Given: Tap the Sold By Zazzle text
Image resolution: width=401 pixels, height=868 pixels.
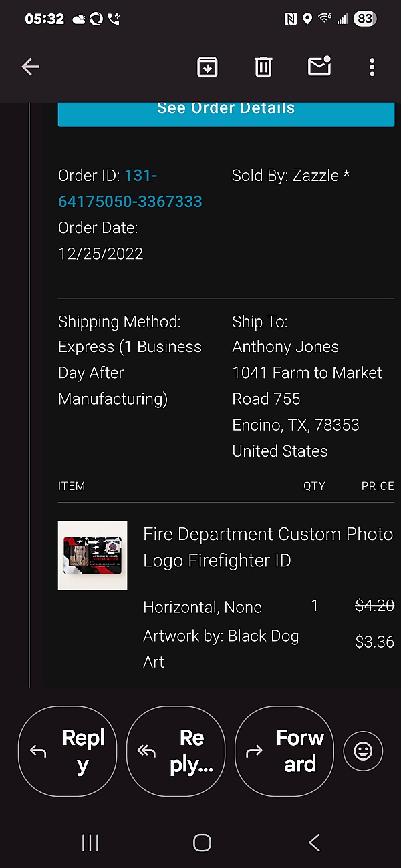Looking at the screenshot, I should pos(291,176).
